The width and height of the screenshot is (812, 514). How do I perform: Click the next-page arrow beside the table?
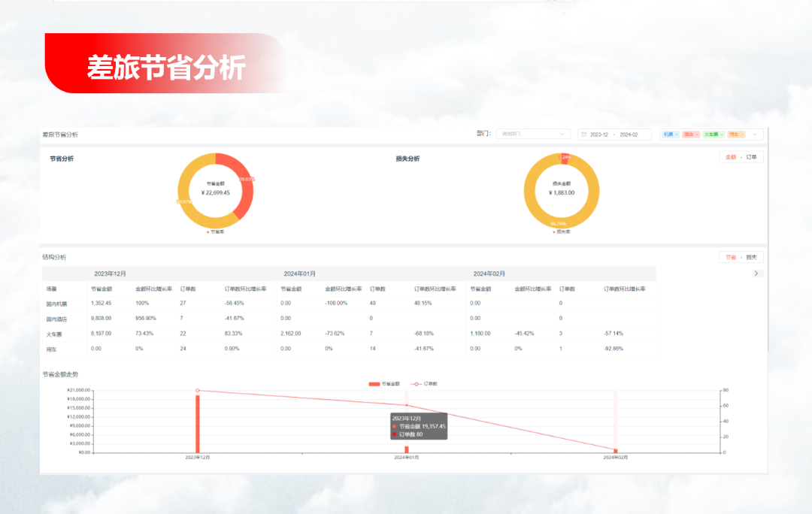click(756, 274)
